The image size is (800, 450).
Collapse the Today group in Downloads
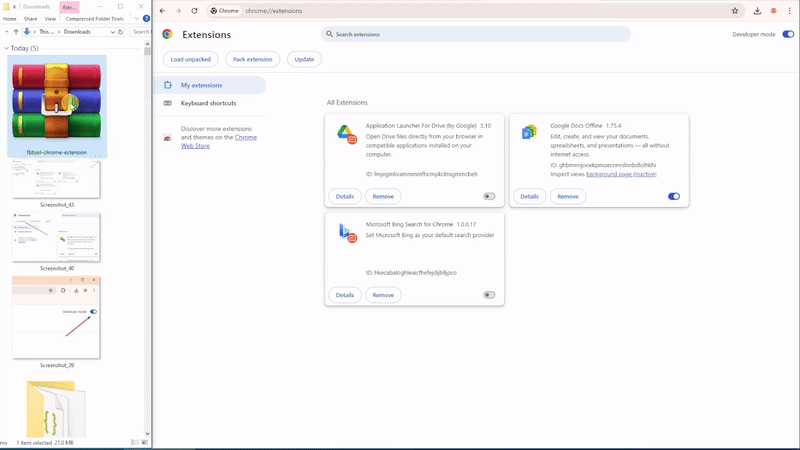6,48
